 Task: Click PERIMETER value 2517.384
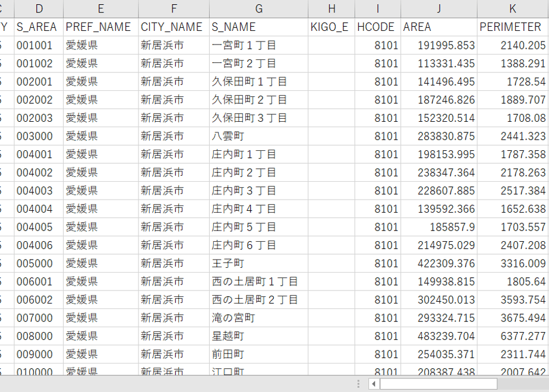(513, 191)
